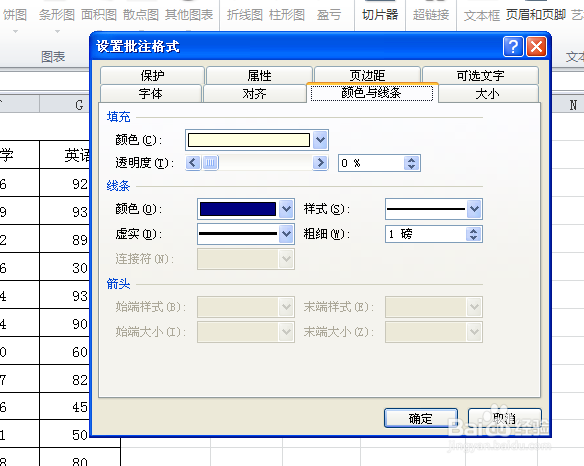This screenshot has width=584, height=466.
Task: Select spreadsheet cell containing 30
Action: 64,267
